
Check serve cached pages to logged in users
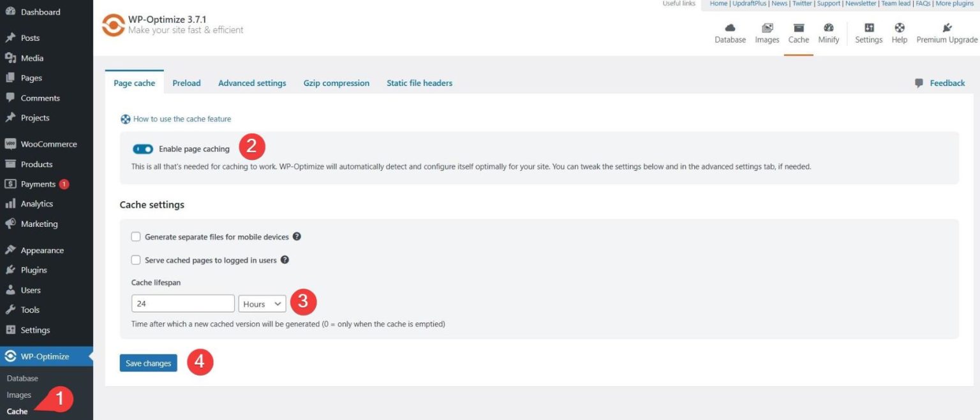pyautogui.click(x=136, y=259)
